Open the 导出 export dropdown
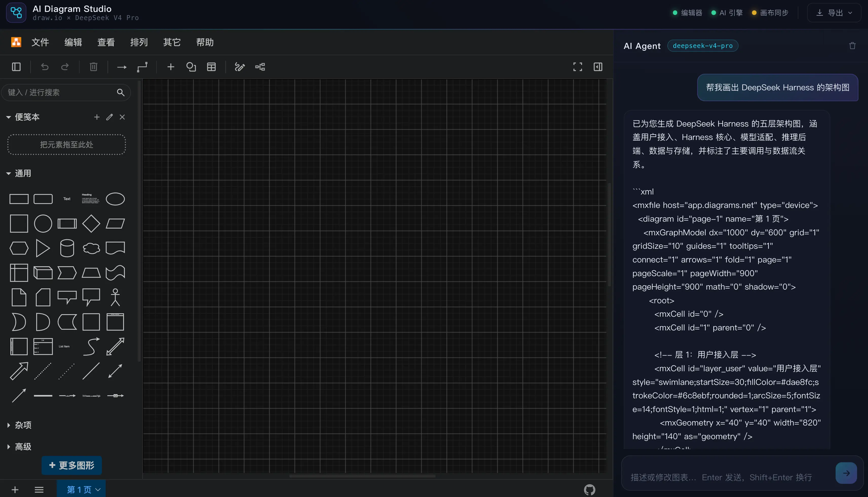The width and height of the screenshot is (868, 497). (x=834, y=13)
